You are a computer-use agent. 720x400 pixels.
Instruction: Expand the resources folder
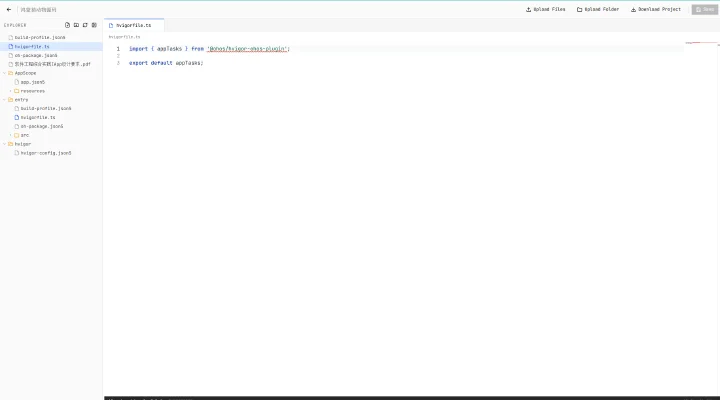(11, 91)
